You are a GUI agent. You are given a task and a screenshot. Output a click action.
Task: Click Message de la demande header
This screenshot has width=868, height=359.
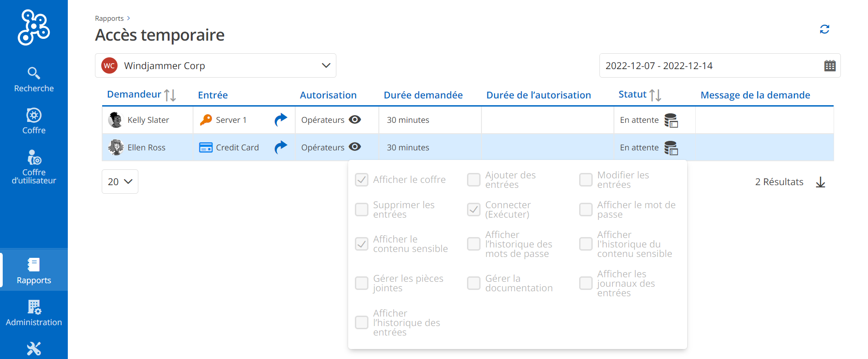755,95
